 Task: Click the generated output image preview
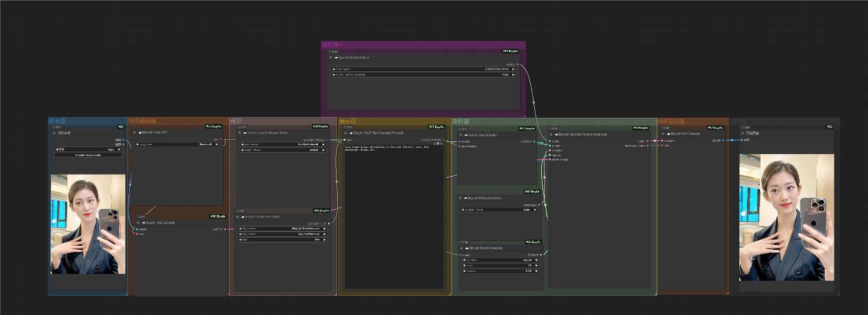pyautogui.click(x=787, y=217)
